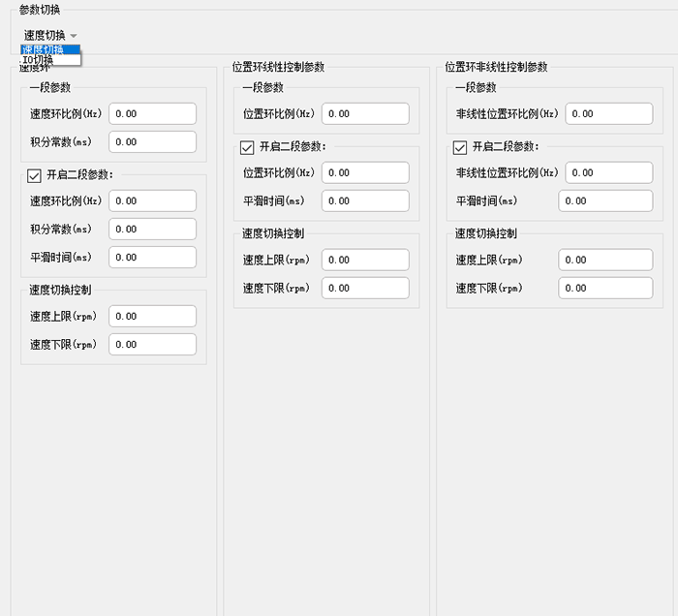Screen dimensions: 678x616
Task: Click 速度下限(rpm) field in 位置环线性控制参数 panel
Action: [365, 289]
